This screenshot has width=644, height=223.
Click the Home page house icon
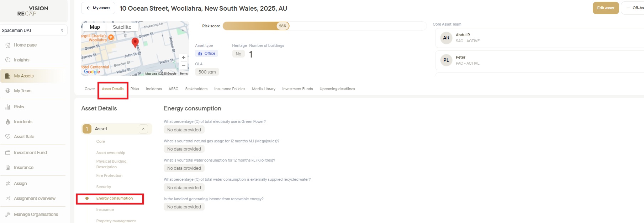coord(8,45)
